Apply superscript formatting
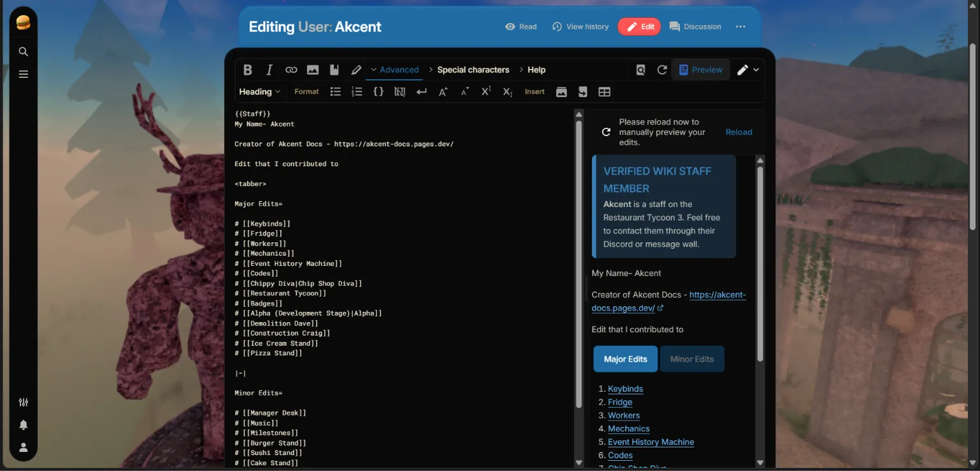Screen dimensions: 980x471 click(486, 92)
